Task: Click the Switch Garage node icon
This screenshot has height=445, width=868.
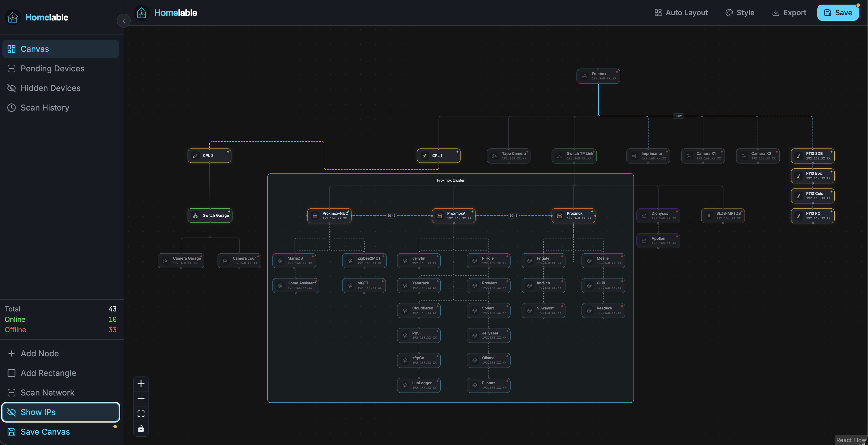Action: point(195,215)
